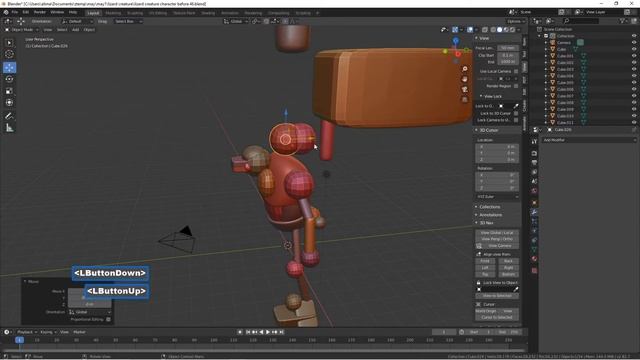The image size is (640, 360).
Task: Switch to rendered viewport shading
Action: click(513, 30)
